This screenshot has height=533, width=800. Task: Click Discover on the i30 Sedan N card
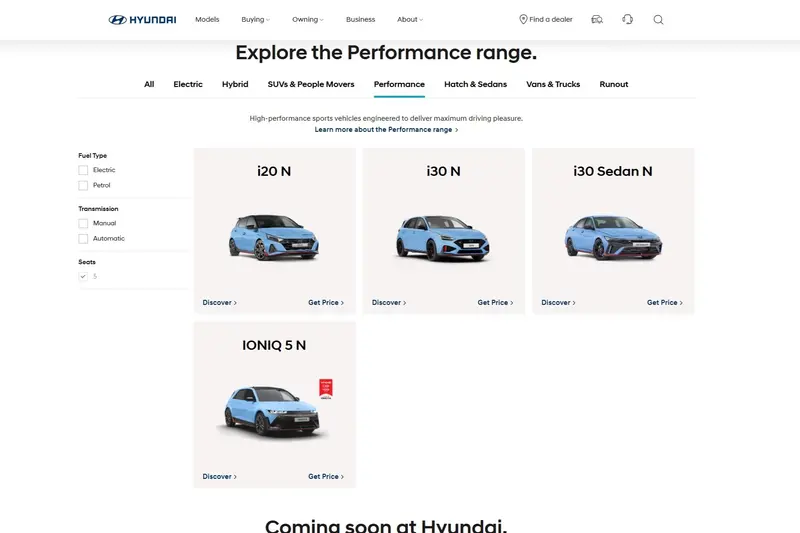(558, 302)
